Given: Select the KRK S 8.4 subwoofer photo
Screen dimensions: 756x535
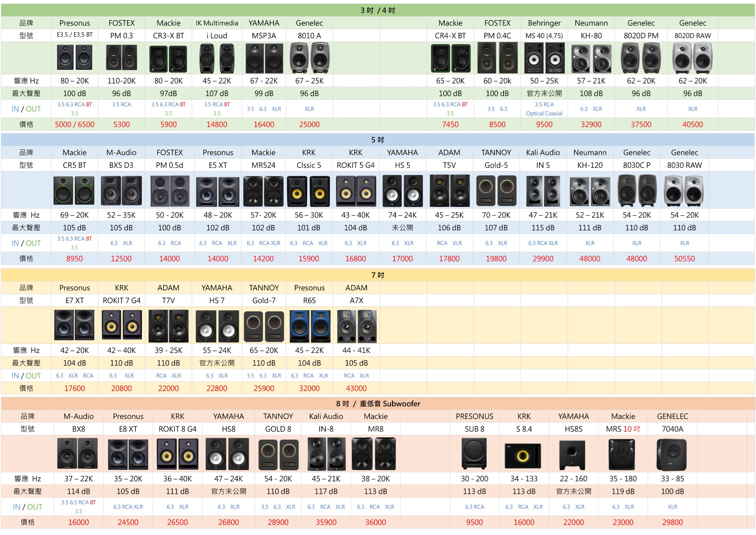Looking at the screenshot, I should pos(523,456).
